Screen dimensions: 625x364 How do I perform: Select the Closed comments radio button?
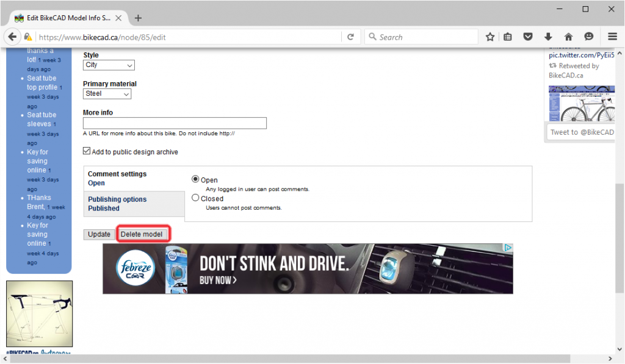coord(195,198)
